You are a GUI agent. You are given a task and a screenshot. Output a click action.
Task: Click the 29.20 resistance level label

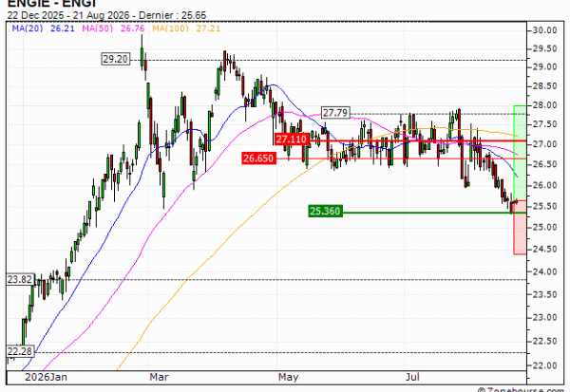coord(115,59)
